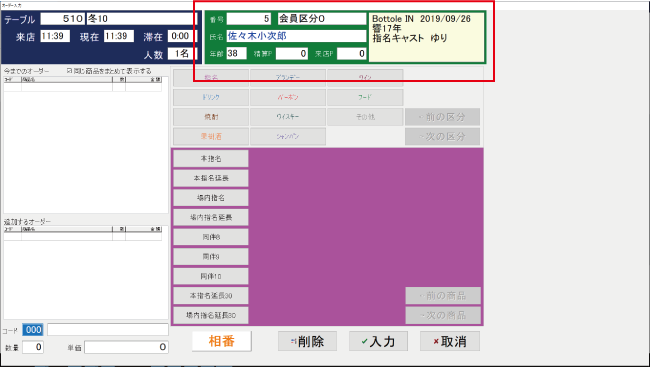Viewport: 650px width, 367px height.
Task: Add the 場内指名延長 item
Action: [x=211, y=217]
